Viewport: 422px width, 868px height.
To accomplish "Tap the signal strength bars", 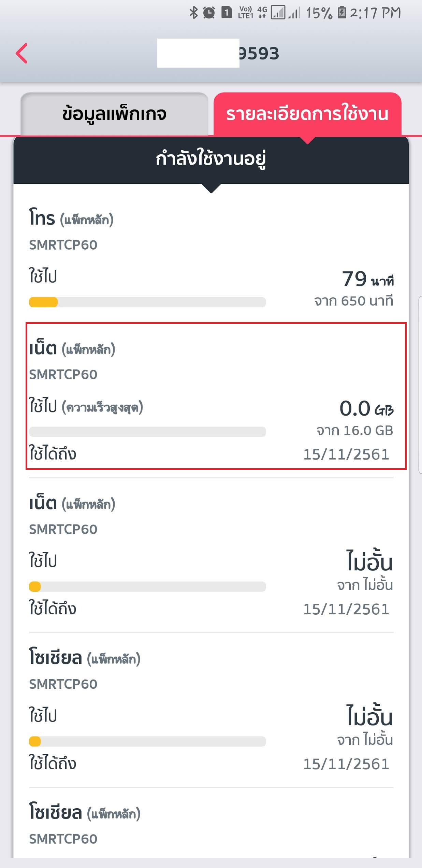I will (x=286, y=13).
